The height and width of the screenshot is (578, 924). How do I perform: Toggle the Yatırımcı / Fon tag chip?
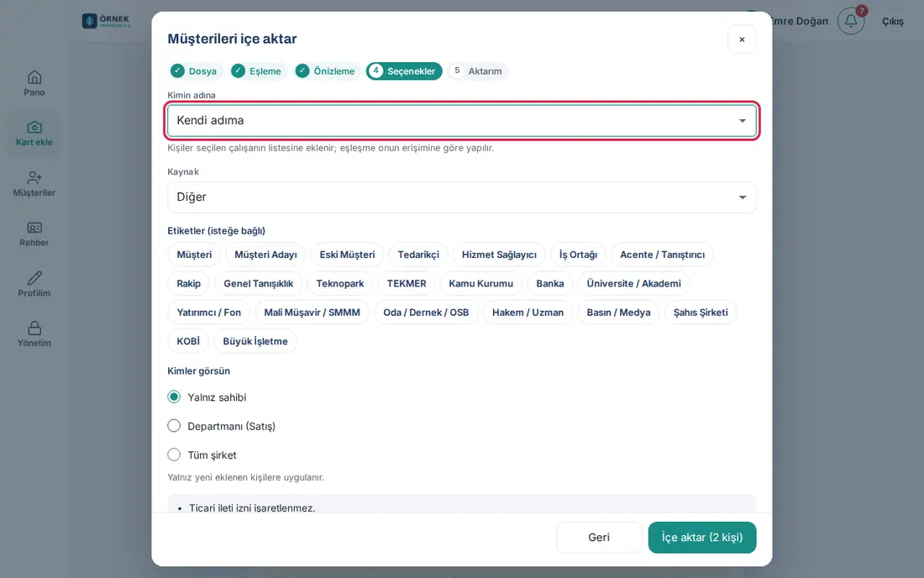pyautogui.click(x=208, y=313)
